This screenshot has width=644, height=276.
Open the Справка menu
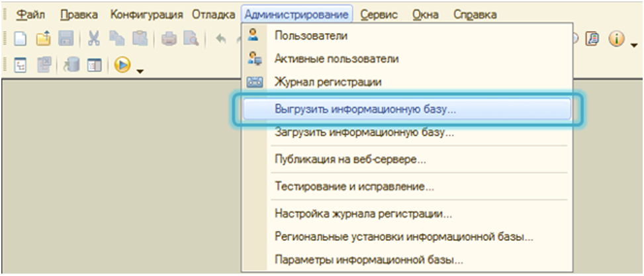(475, 15)
